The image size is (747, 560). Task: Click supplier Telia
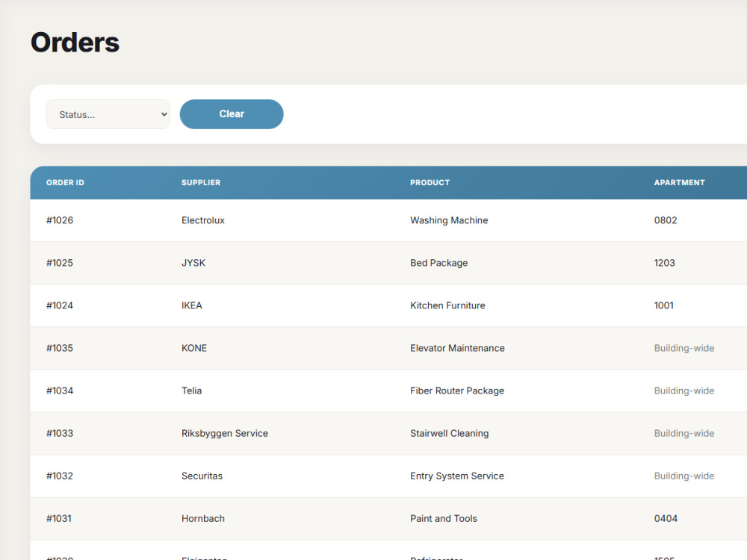(191, 391)
